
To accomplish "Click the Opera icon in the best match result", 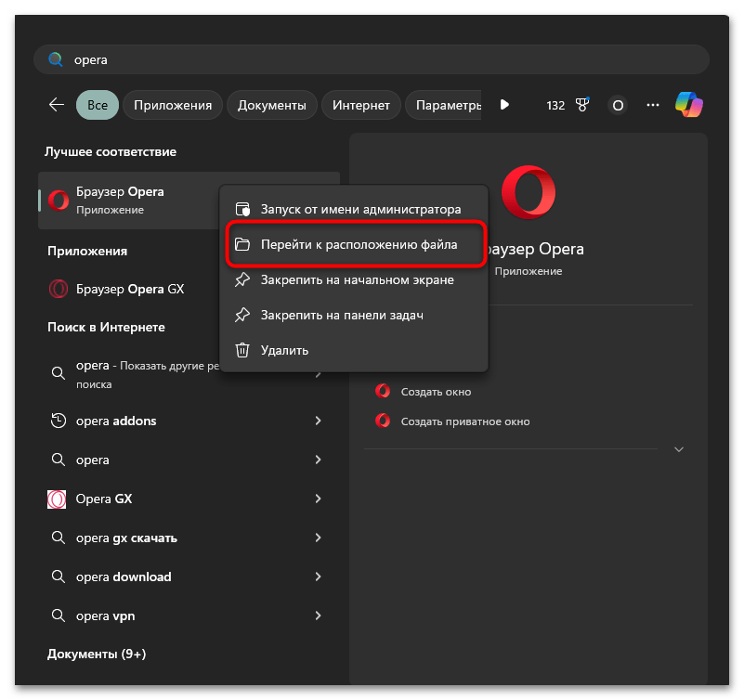I will click(59, 201).
